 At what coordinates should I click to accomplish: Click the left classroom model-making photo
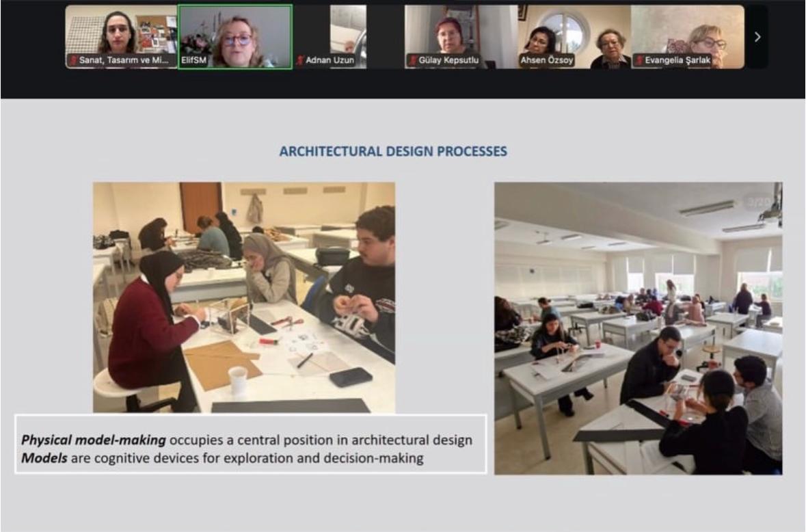point(244,297)
